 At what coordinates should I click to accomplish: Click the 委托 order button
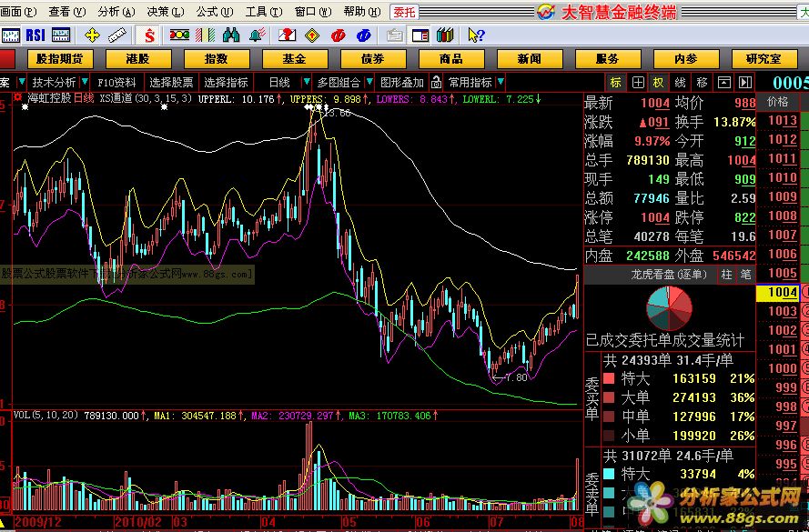(404, 12)
